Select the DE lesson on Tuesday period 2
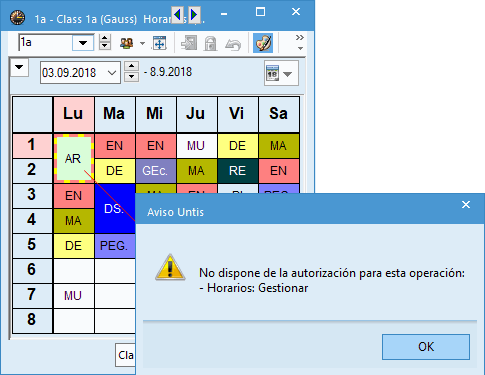The height and width of the screenshot is (375, 485). [115, 171]
